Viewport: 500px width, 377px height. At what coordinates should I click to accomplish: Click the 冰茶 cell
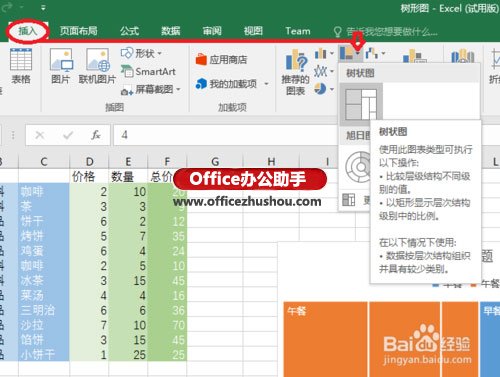(x=44, y=280)
